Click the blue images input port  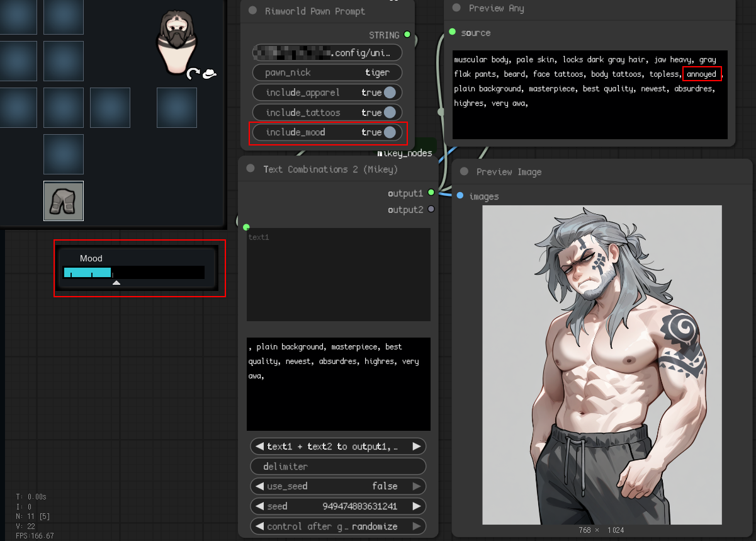(460, 196)
